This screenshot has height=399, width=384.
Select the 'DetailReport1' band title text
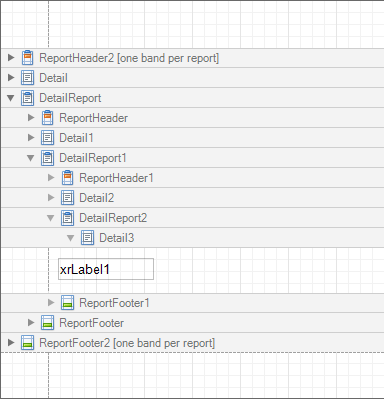pos(93,158)
